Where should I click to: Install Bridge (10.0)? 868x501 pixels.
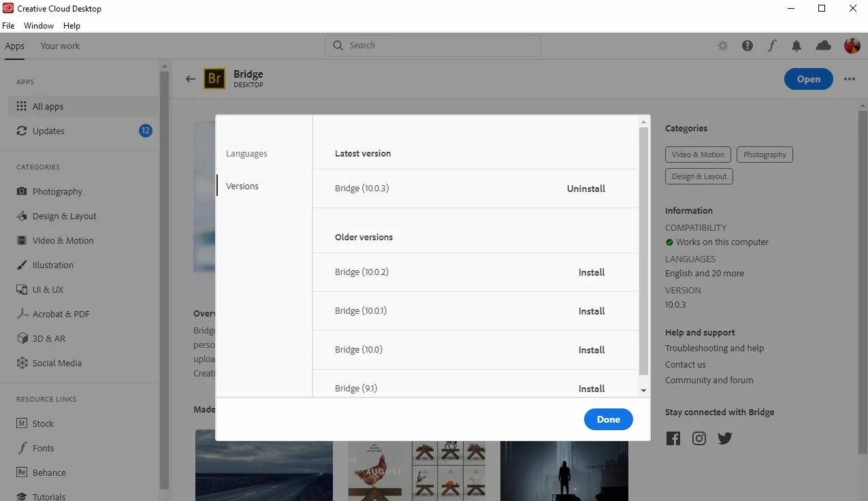tap(592, 350)
